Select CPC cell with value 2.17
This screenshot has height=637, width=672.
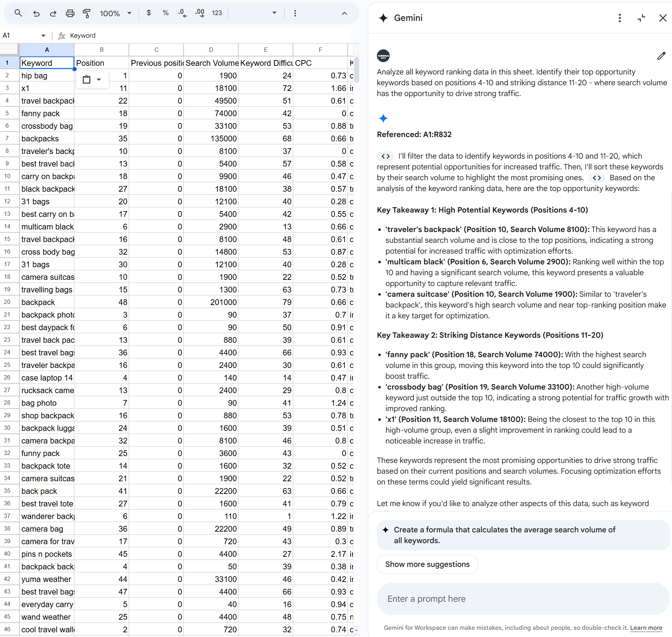tap(320, 554)
